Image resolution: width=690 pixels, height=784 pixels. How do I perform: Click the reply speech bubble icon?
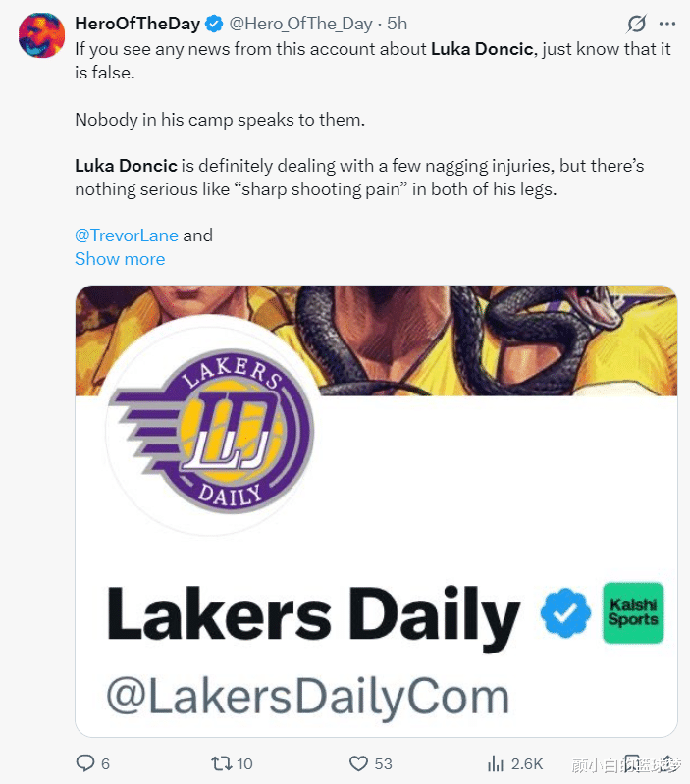point(85,762)
